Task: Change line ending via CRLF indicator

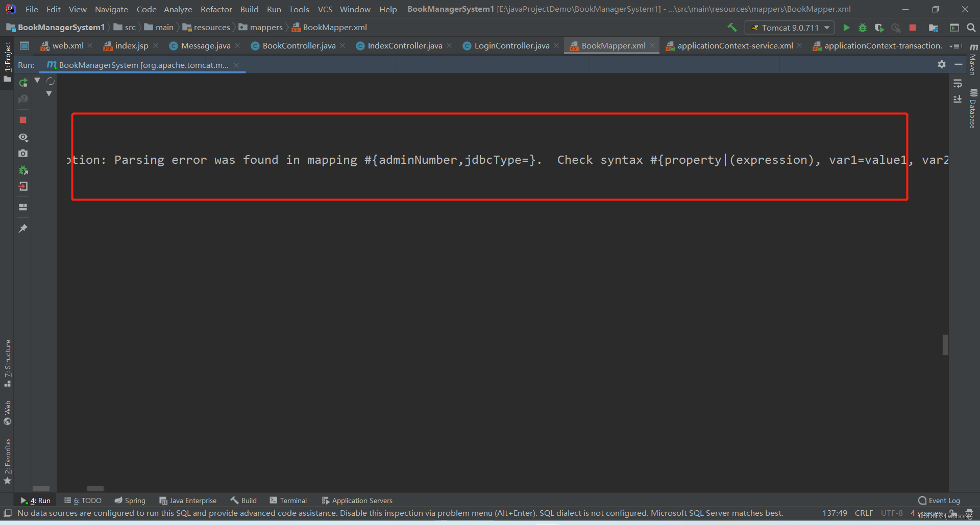Action: (864, 513)
